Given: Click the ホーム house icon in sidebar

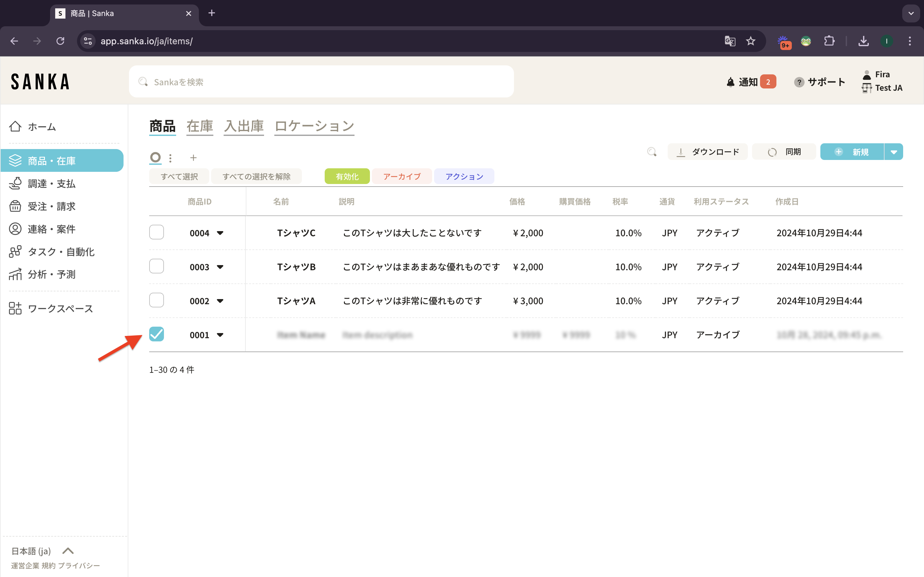Looking at the screenshot, I should (x=15, y=126).
